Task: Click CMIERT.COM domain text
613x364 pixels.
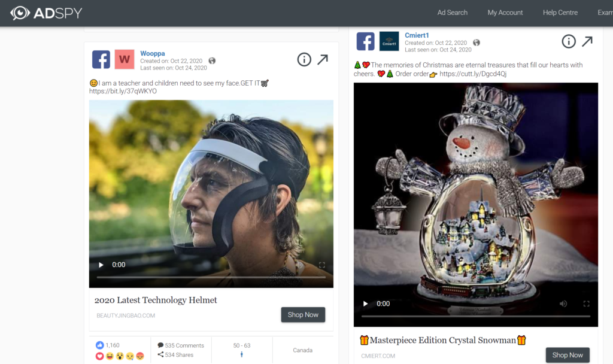Action: 378,356
